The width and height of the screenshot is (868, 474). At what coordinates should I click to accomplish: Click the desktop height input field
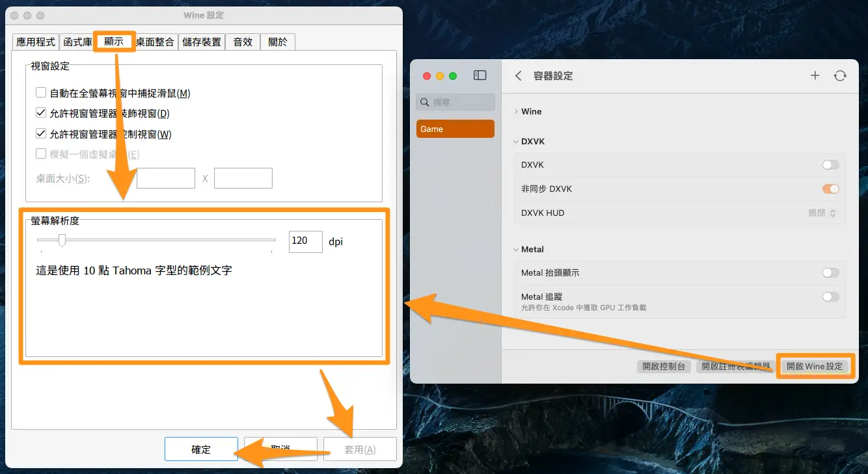[x=243, y=178]
